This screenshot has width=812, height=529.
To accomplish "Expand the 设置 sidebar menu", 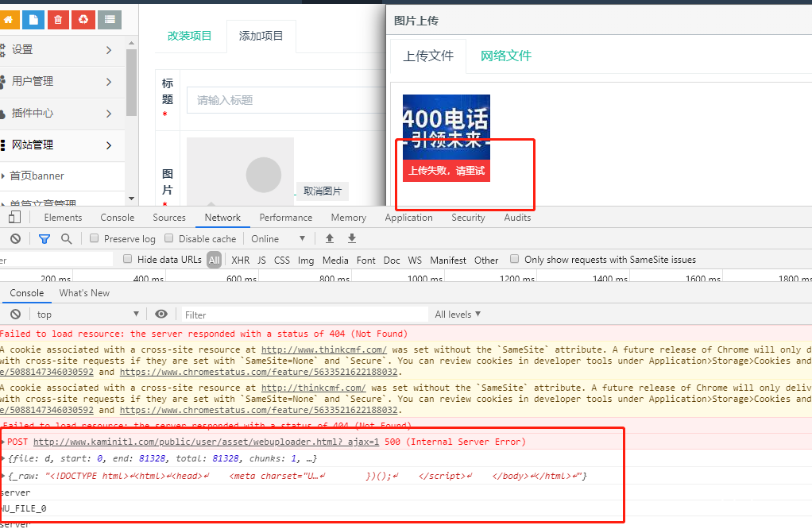I will (x=62, y=50).
